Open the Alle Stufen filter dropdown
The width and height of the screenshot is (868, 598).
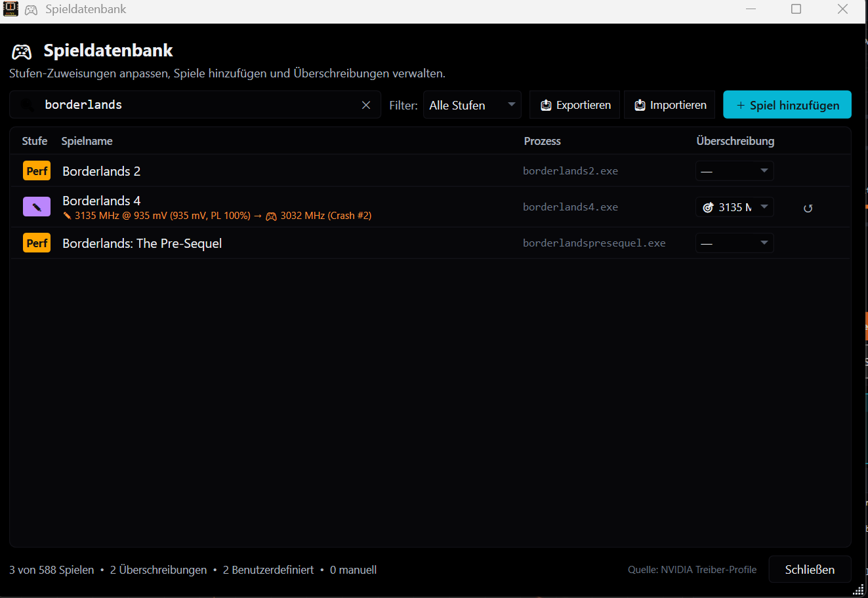tap(472, 104)
